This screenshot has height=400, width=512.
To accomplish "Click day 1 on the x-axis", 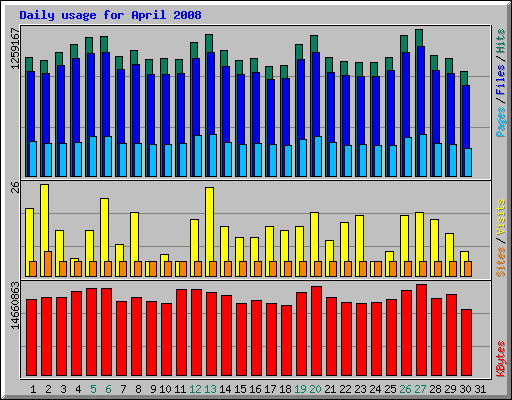I will [33, 389].
